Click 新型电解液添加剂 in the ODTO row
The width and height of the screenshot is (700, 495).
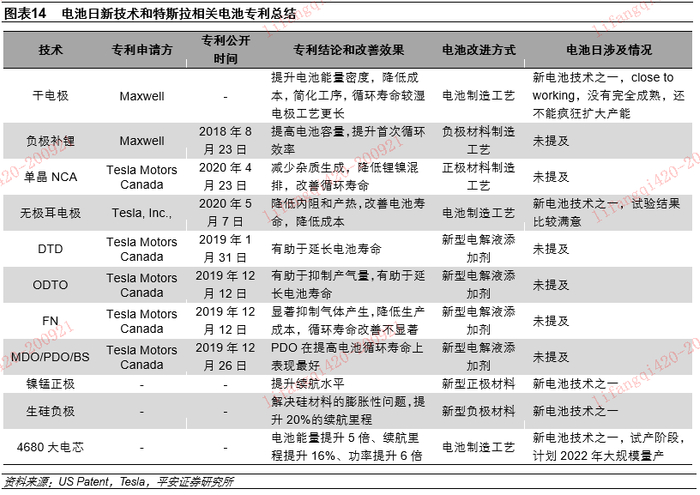tap(479, 285)
